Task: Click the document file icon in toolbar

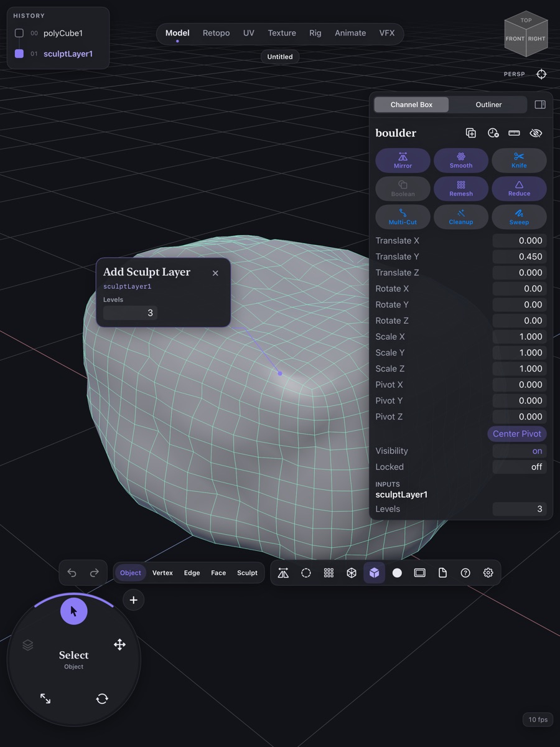Action: pyautogui.click(x=442, y=573)
